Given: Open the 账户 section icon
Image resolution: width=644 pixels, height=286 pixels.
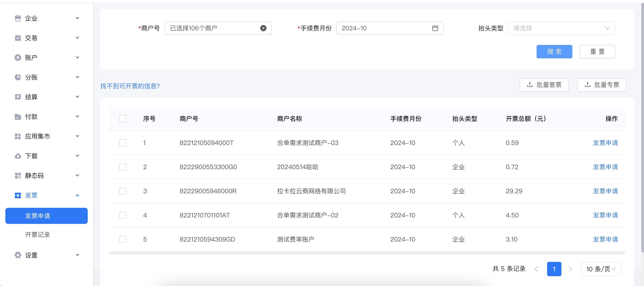Looking at the screenshot, I should tap(17, 57).
